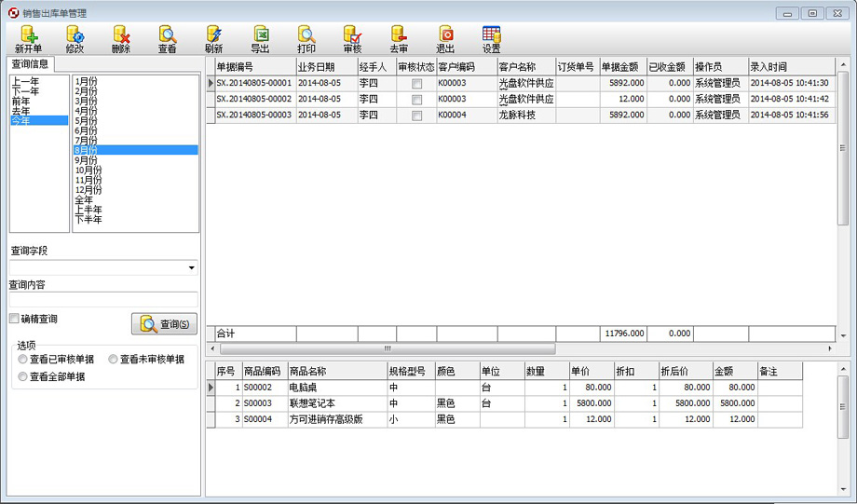Click the 导出 (export) toolbar icon
Viewport: 857px width, 504px height.
tap(260, 39)
